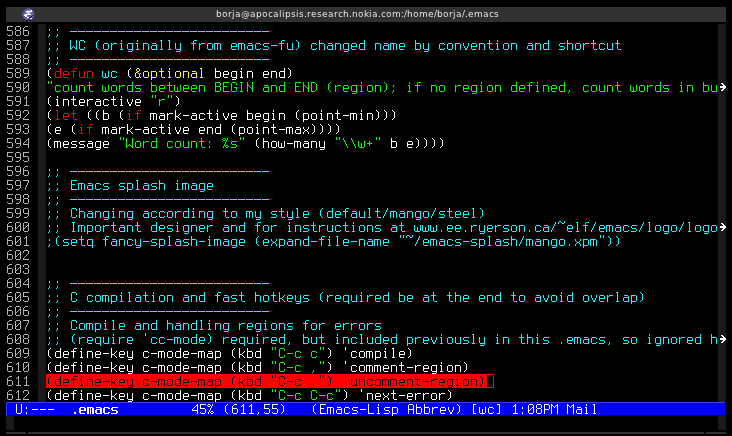Click 'Compile and handling regions for errors' comment
The height and width of the screenshot is (436, 732).
[x=226, y=326]
